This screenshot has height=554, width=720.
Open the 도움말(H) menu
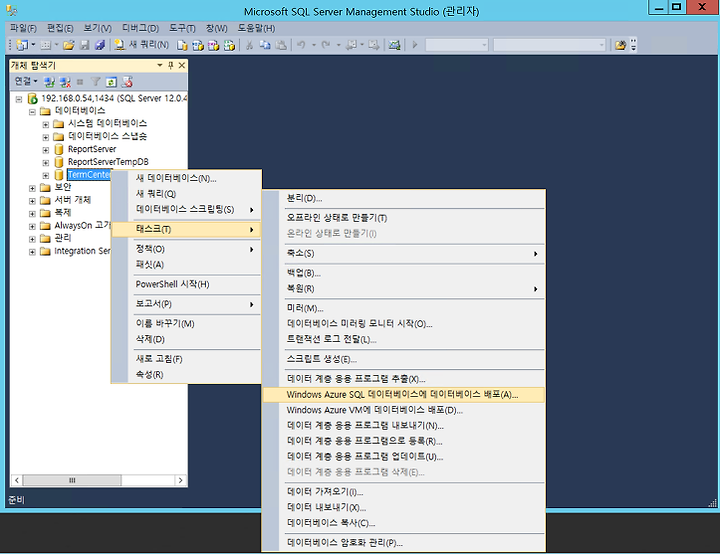click(x=256, y=28)
